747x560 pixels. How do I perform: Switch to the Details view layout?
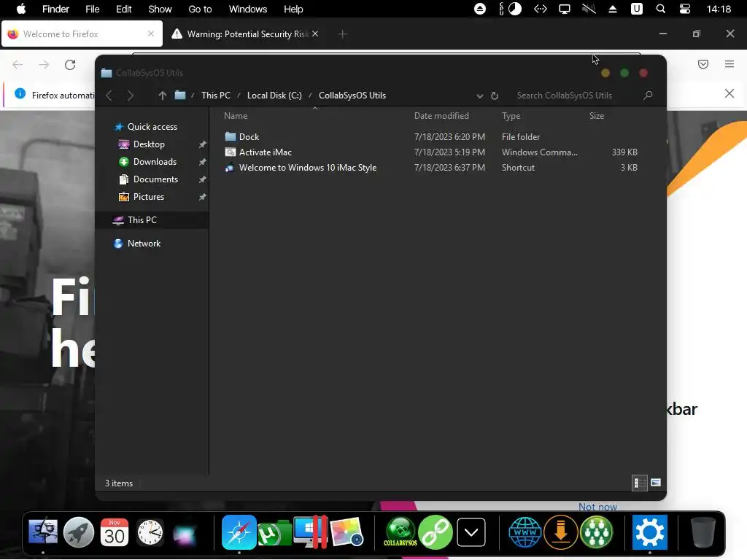[x=639, y=483]
